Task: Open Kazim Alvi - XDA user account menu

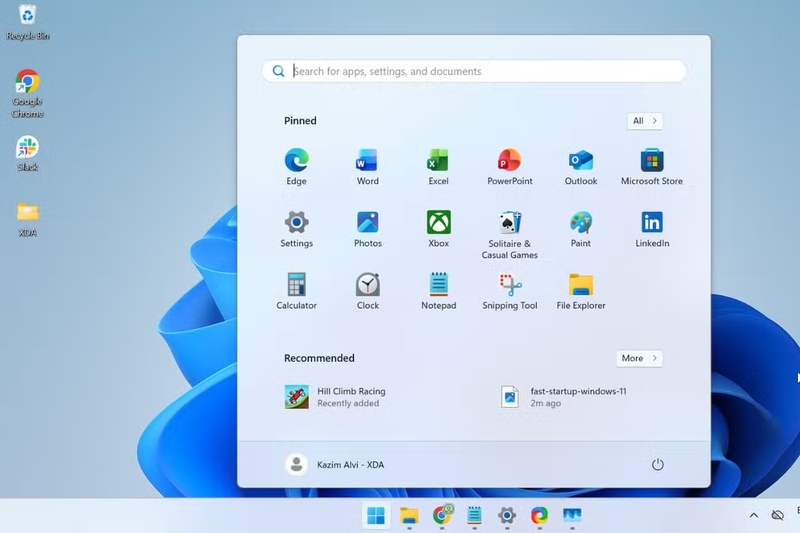Action: [335, 464]
